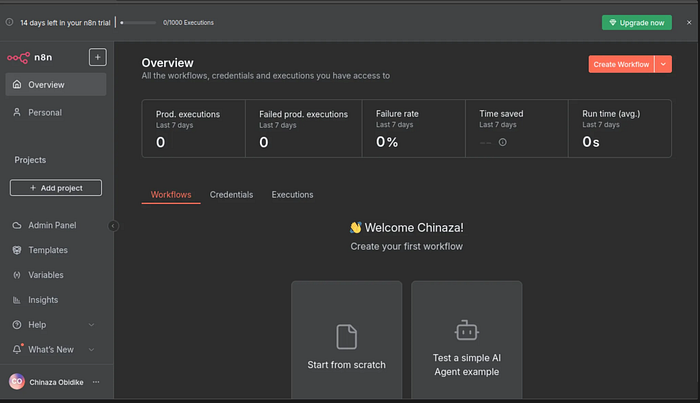
Task: Select the Failed prod. executions card
Action: [x=304, y=129]
